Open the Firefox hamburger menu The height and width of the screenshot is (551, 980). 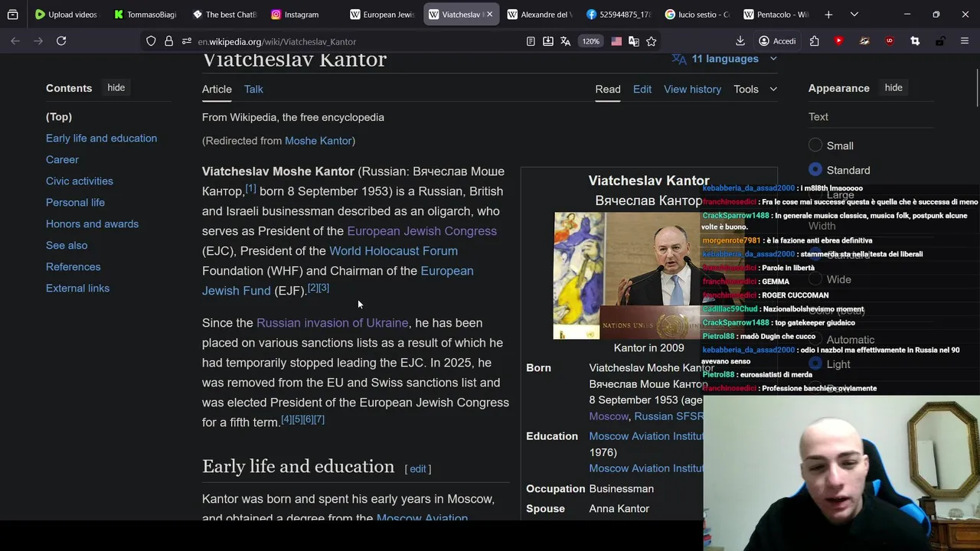965,41
